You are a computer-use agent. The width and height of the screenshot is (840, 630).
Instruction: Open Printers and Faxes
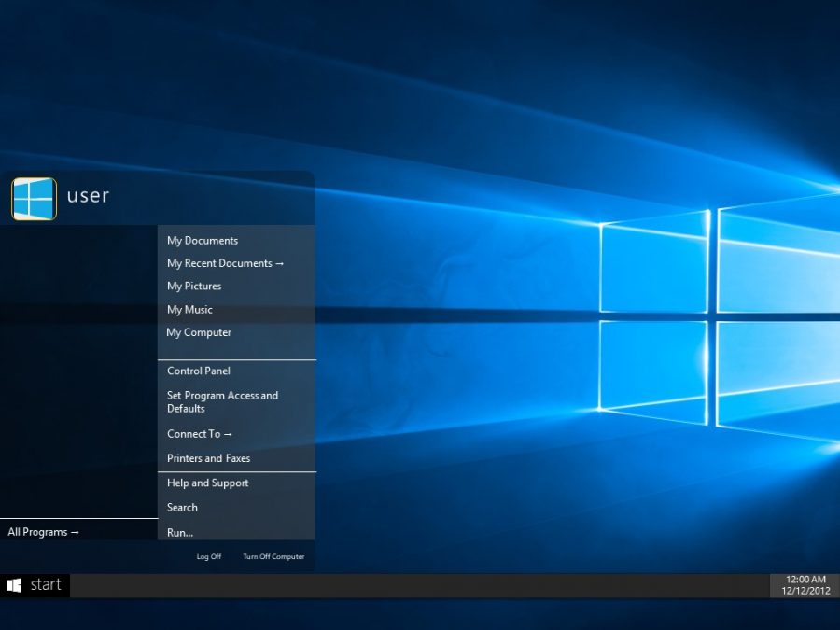click(x=208, y=458)
